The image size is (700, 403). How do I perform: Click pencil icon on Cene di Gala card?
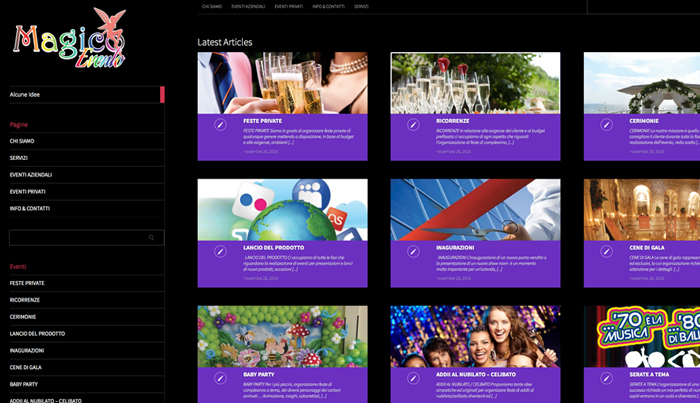(x=606, y=252)
